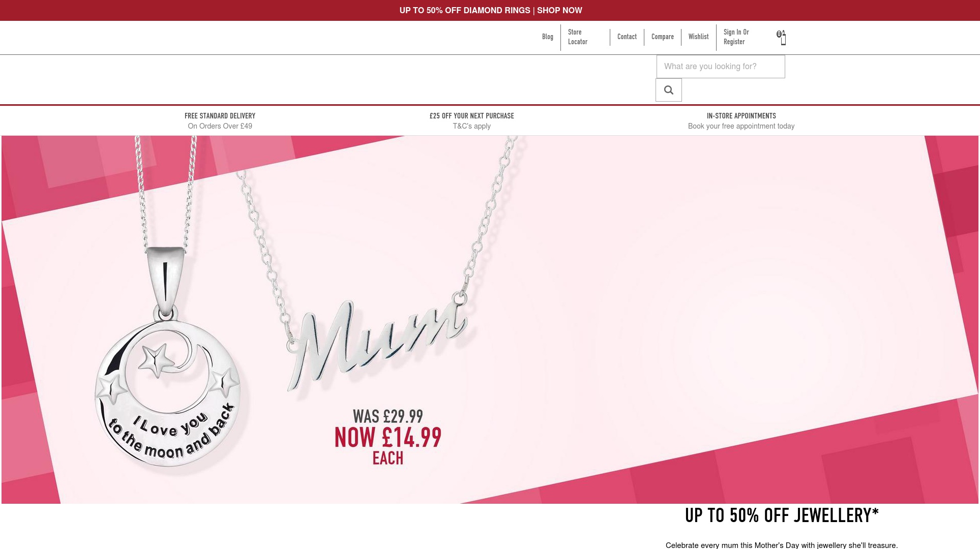Image resolution: width=980 pixels, height=549 pixels.
Task: Click In-Store Appointments heading
Action: tap(741, 116)
